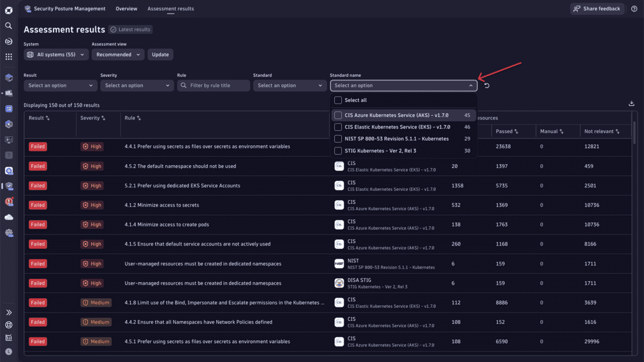
Task: Click the High severity badge in 5.2.1 row
Action: (92, 186)
